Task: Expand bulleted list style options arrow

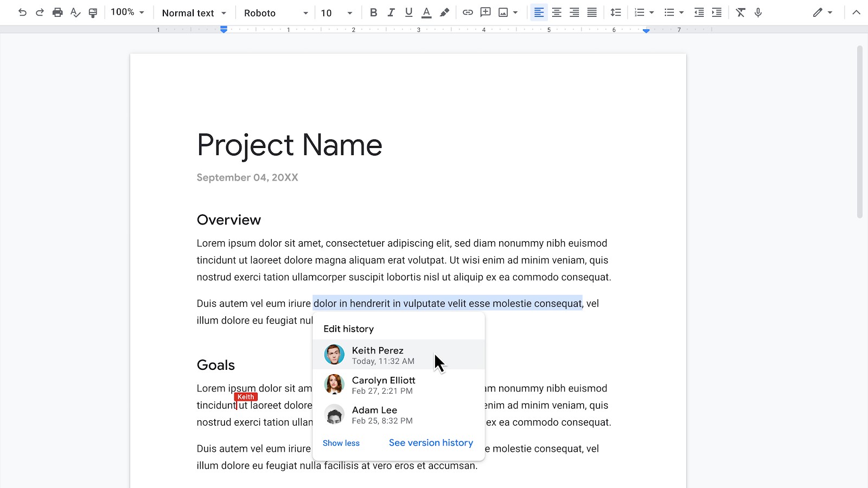Action: [x=681, y=12]
